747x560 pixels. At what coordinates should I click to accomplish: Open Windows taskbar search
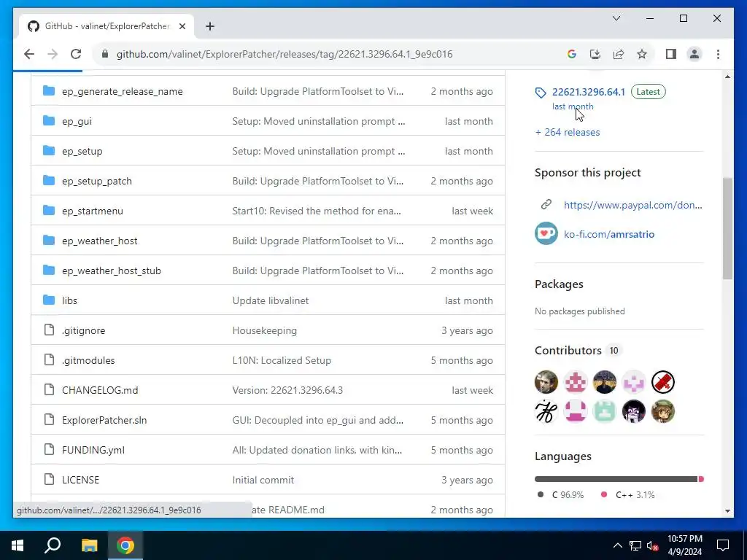(x=53, y=545)
